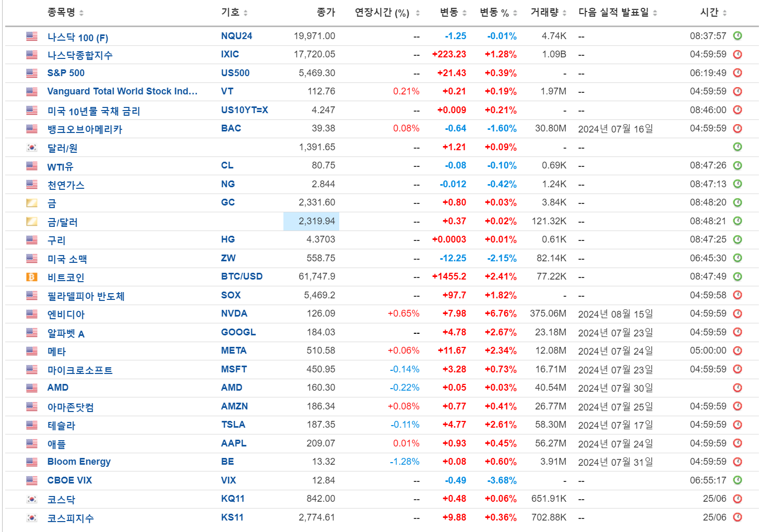
Task: Click the US flag icon beside 테슬라
Action: pos(32,425)
